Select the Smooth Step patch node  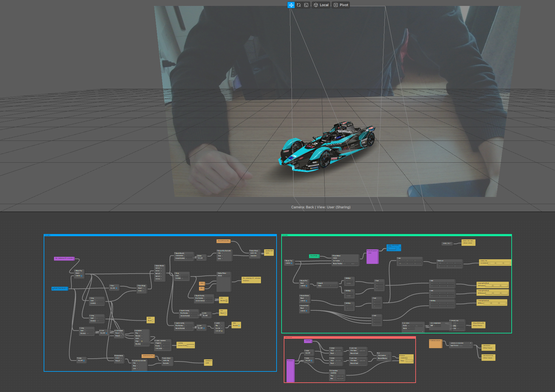tap(457, 325)
